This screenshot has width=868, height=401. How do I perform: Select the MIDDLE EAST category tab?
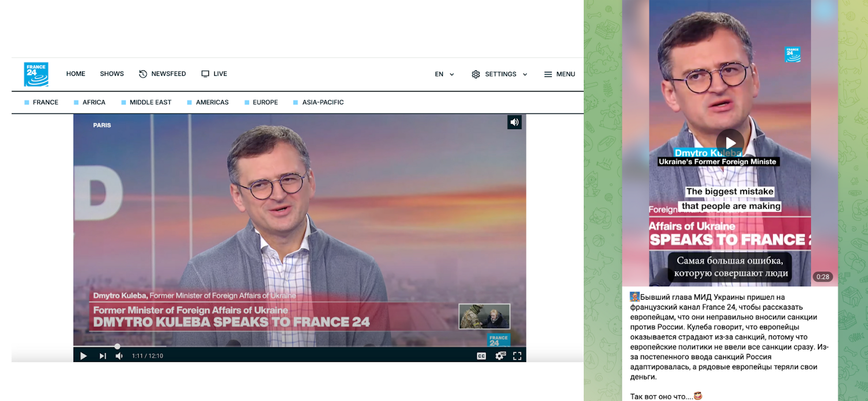coord(146,102)
